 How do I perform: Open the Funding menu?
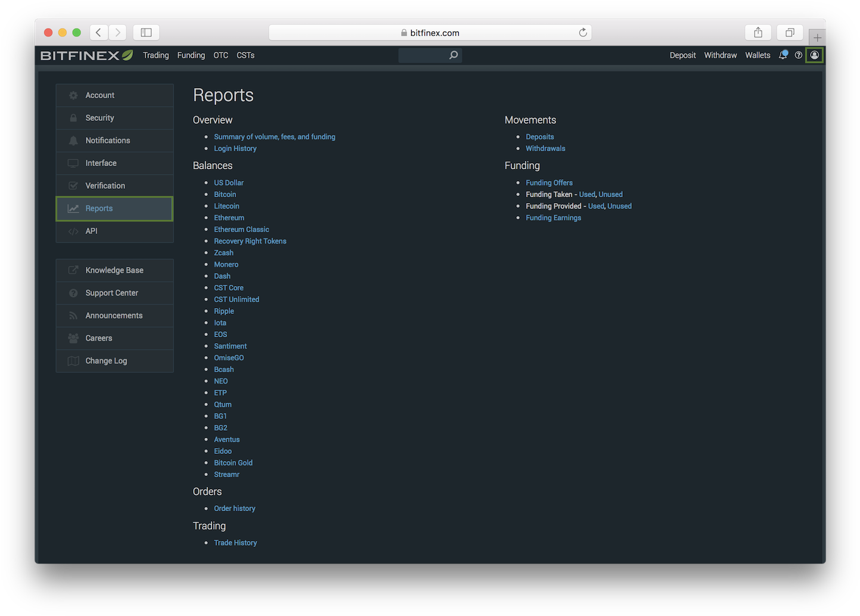(191, 55)
